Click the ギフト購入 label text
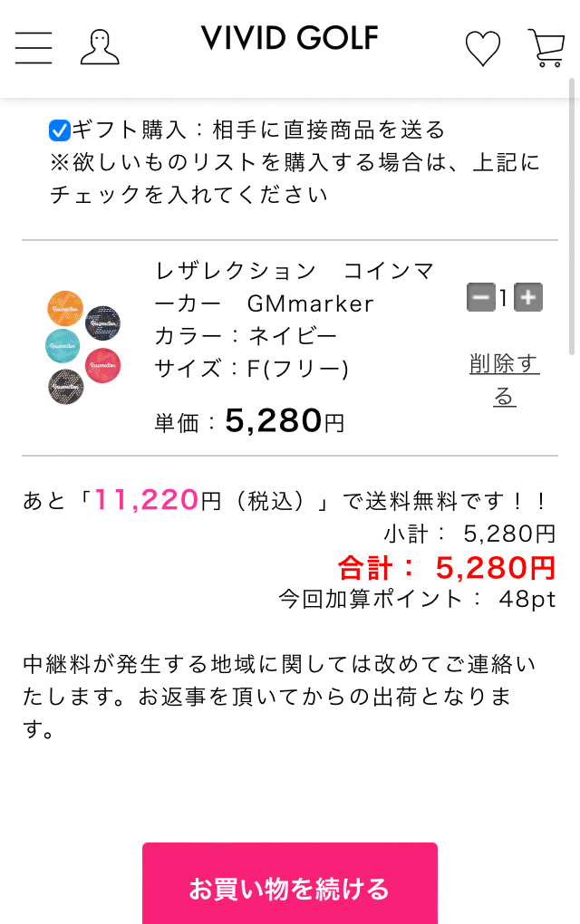 coord(258,130)
